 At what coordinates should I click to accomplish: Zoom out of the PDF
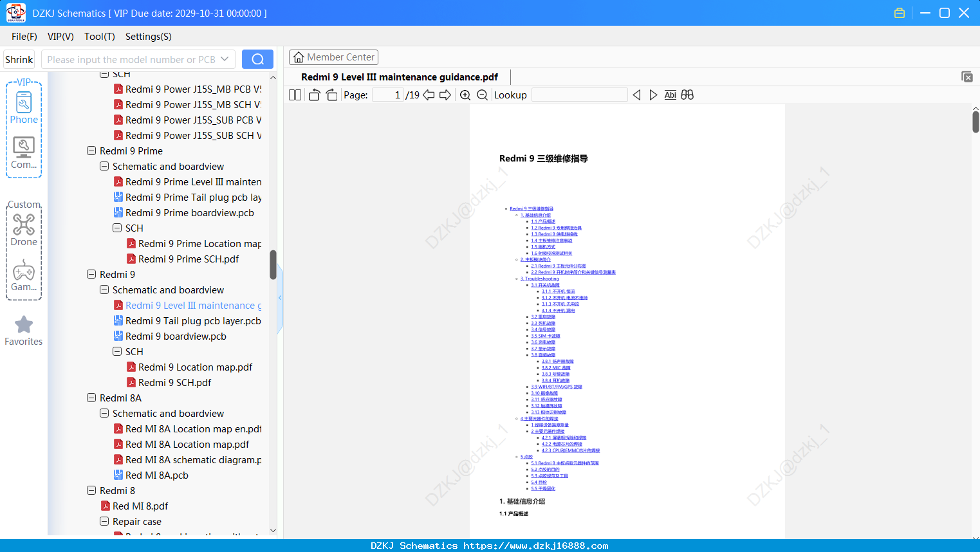[482, 95]
